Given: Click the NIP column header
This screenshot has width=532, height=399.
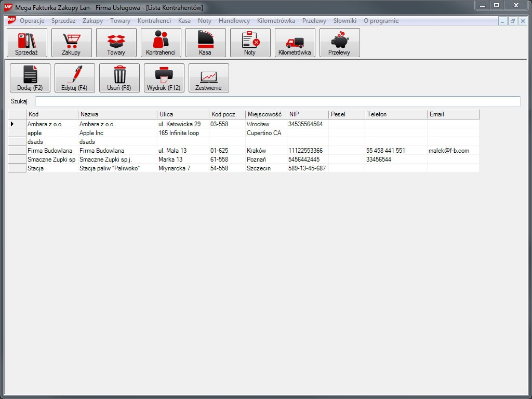Looking at the screenshot, I should pyautogui.click(x=308, y=114).
